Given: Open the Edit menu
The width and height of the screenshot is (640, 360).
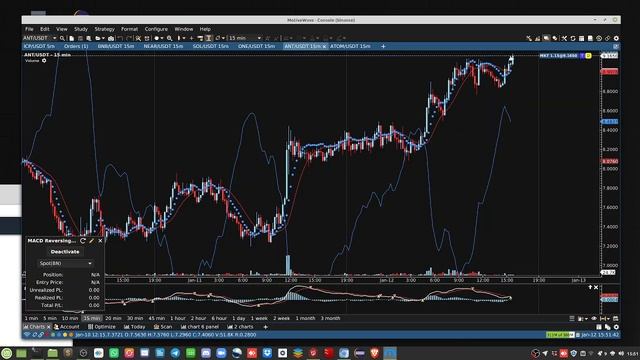Looking at the screenshot, I should tap(44, 29).
